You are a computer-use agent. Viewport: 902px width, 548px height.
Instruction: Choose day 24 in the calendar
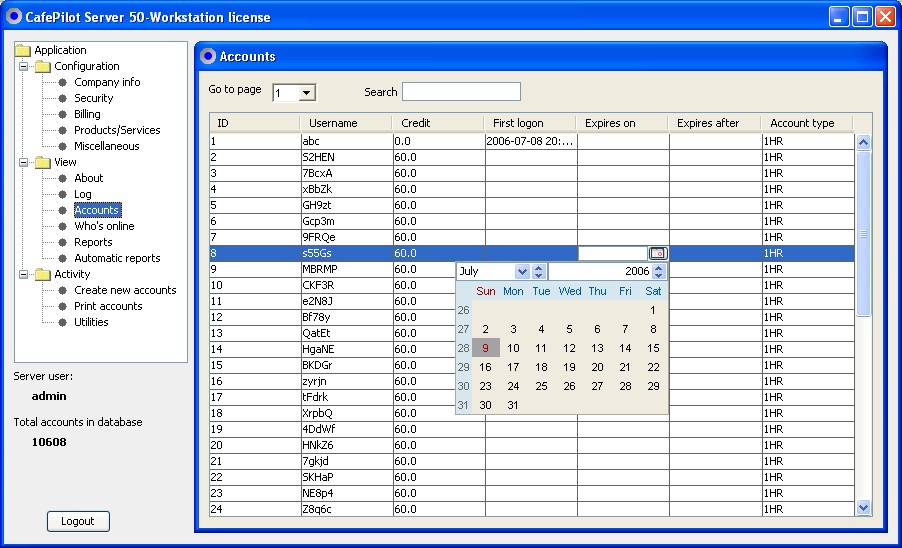coord(513,386)
